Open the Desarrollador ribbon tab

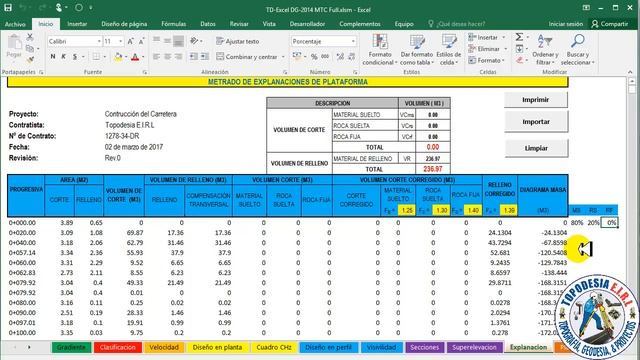pyautogui.click(x=307, y=24)
